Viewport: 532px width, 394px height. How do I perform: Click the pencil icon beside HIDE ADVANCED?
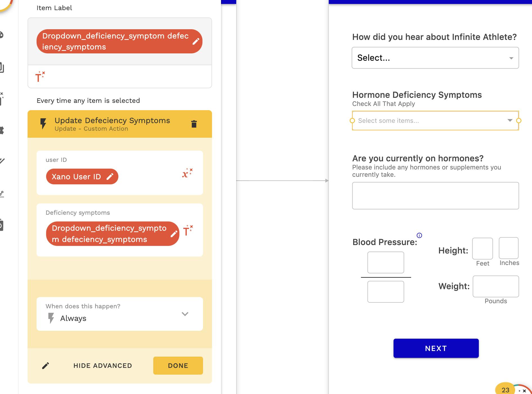pos(46,365)
